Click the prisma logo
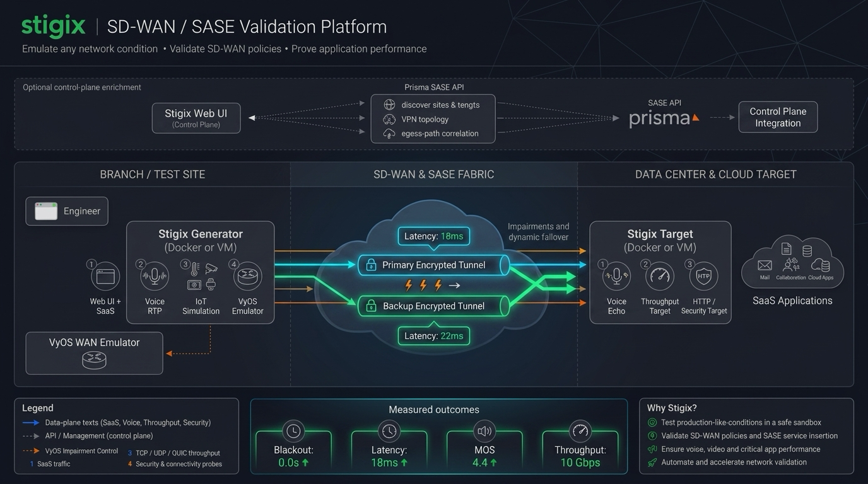 coord(664,118)
